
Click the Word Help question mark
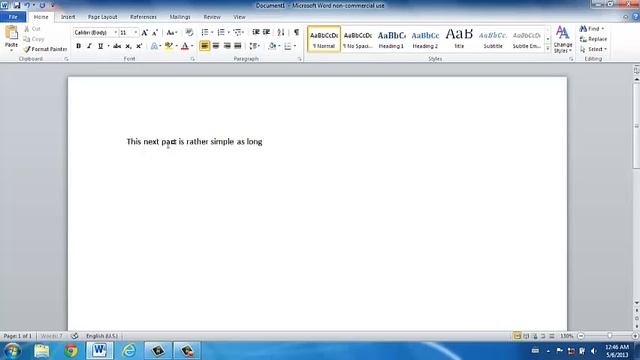[636, 17]
